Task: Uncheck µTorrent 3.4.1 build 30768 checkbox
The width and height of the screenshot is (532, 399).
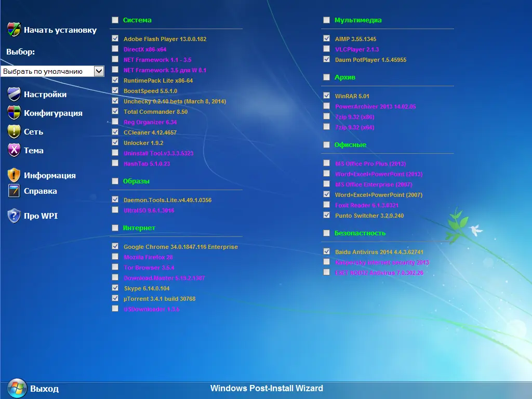Action: click(115, 298)
